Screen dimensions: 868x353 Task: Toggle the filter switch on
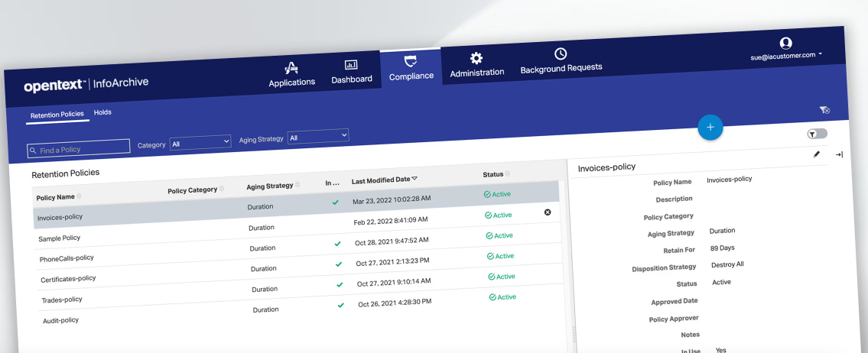(x=817, y=134)
